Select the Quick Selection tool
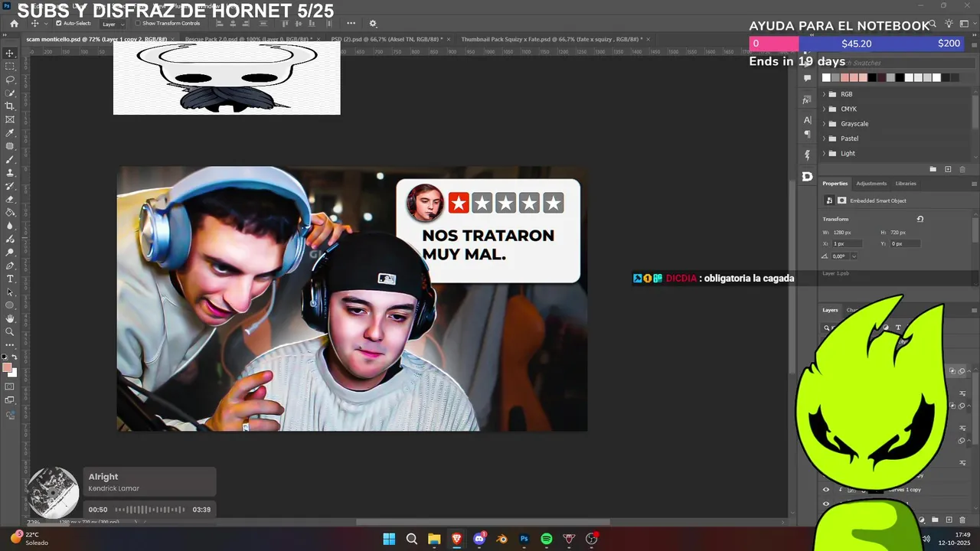This screenshot has width=980, height=551. coord(10,93)
